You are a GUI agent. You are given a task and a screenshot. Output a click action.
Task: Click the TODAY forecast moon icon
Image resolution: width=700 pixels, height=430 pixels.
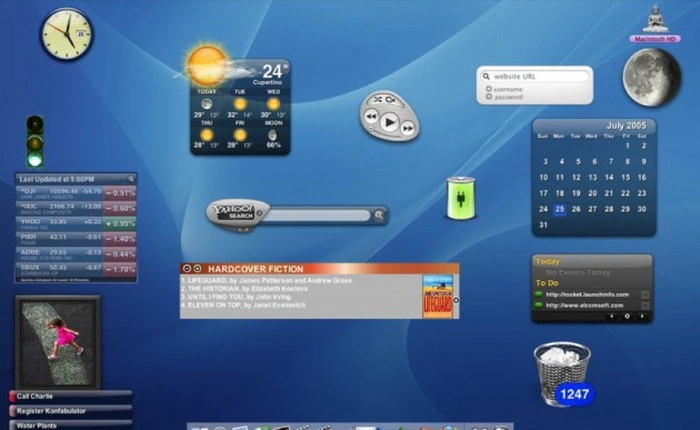point(206,104)
